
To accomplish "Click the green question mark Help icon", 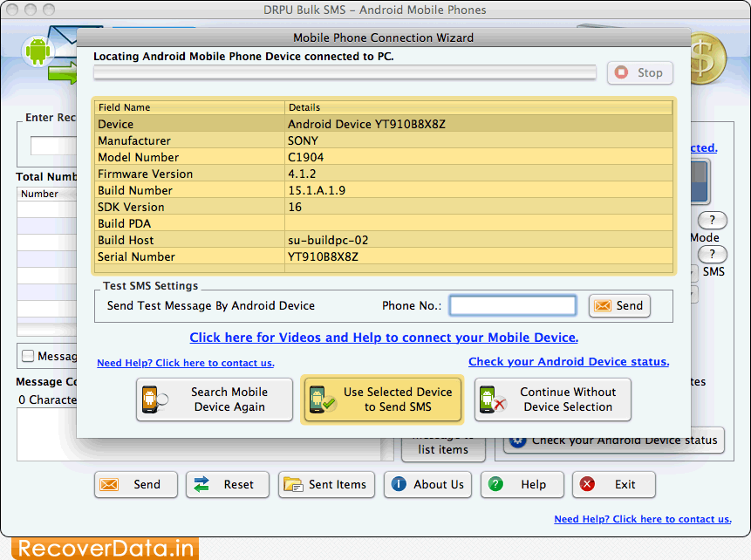I will [x=495, y=484].
